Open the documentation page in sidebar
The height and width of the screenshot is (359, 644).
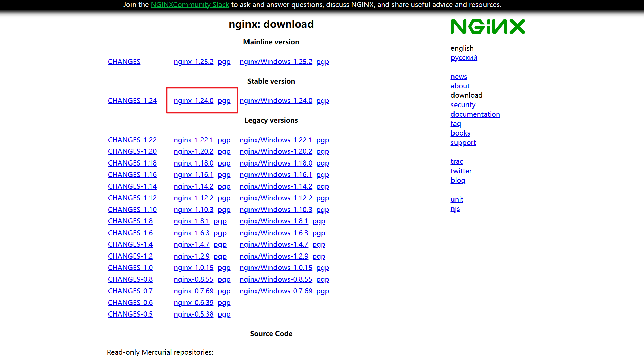tap(475, 114)
